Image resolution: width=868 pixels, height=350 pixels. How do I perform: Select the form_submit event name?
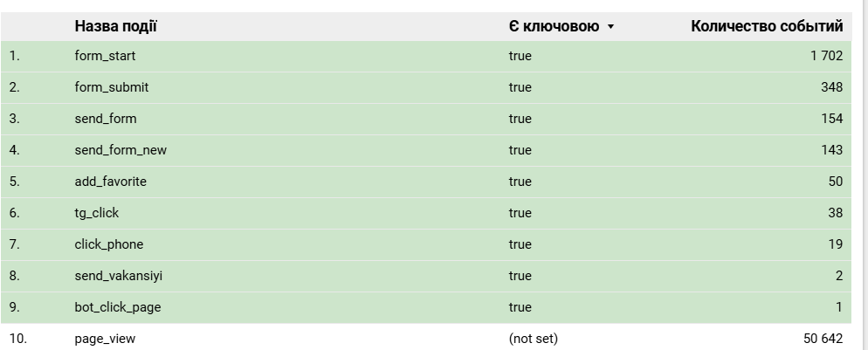pyautogui.click(x=111, y=87)
